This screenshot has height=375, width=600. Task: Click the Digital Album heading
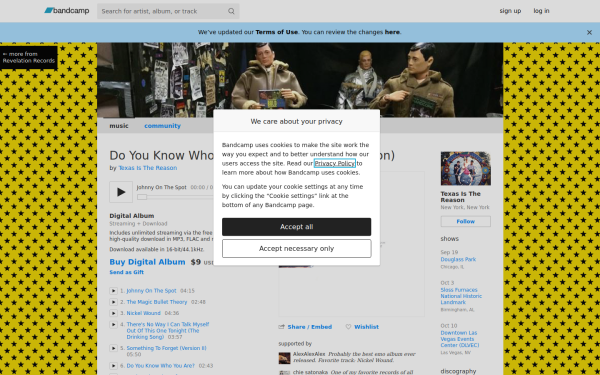click(132, 216)
